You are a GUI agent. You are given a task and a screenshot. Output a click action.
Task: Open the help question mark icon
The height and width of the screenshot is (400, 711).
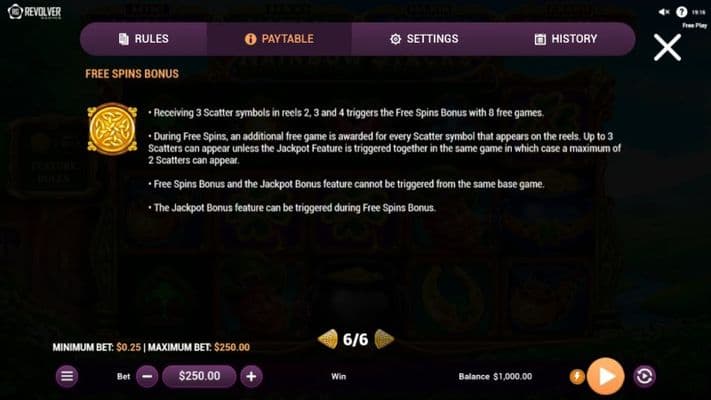tap(682, 12)
